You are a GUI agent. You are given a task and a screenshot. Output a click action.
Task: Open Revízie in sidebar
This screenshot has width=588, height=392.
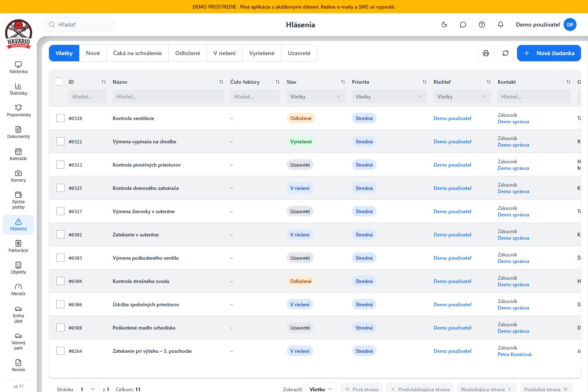tap(18, 366)
